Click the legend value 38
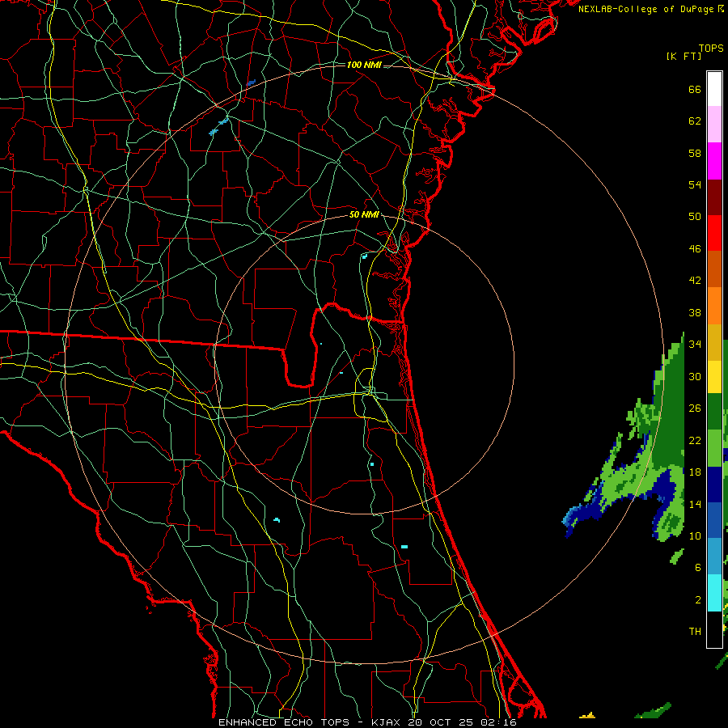This screenshot has width=728, height=728. (x=695, y=312)
